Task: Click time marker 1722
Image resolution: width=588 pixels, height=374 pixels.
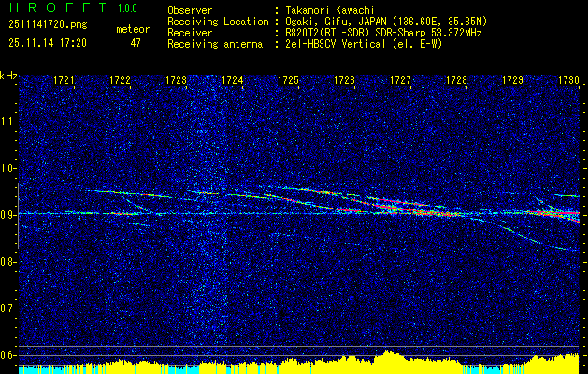Action: (121, 79)
